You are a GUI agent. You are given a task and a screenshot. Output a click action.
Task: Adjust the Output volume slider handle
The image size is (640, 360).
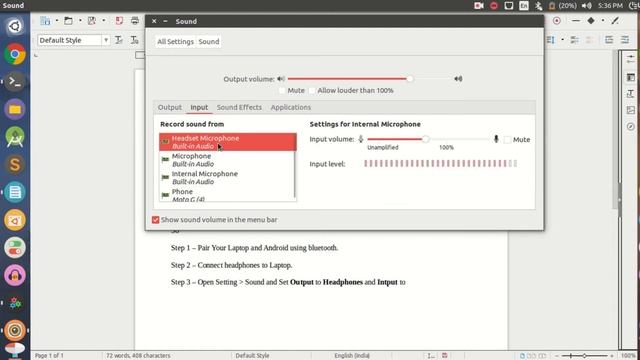[409, 79]
